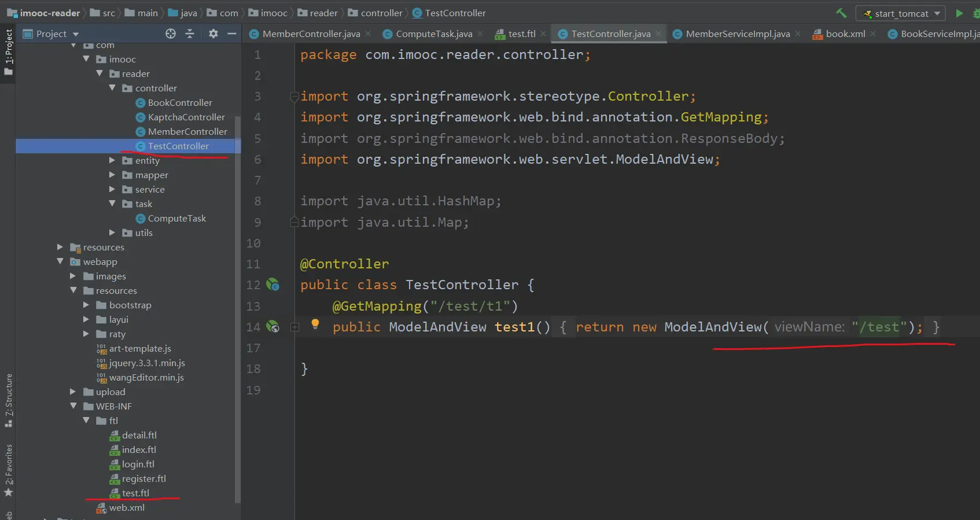Switch to the MemberServiceImpl.java tab

pyautogui.click(x=737, y=34)
